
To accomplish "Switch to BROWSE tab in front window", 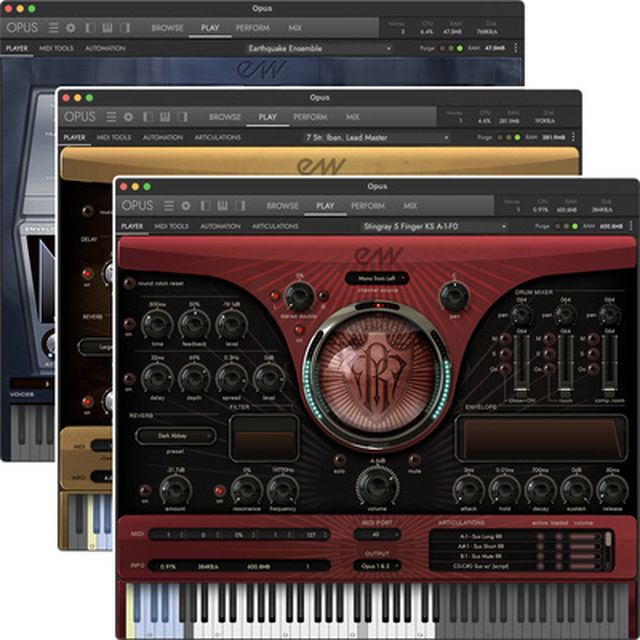I will (x=282, y=206).
